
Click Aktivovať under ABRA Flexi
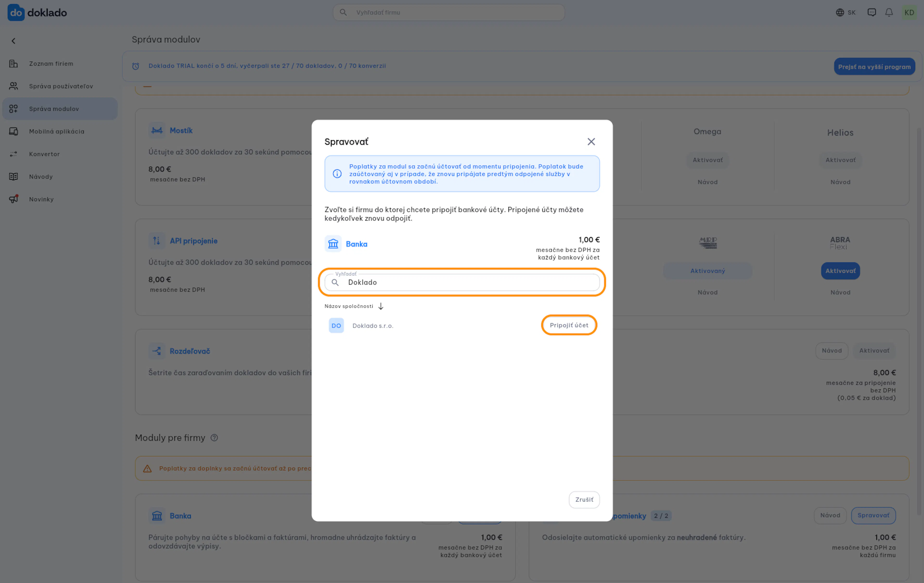click(840, 271)
